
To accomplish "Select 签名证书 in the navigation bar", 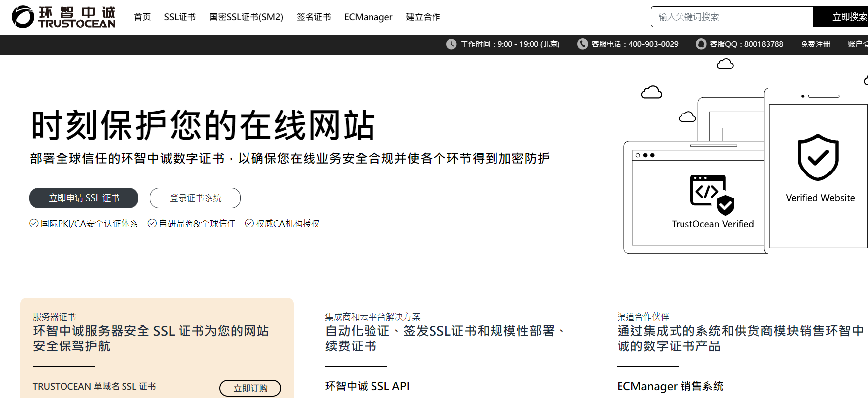I will point(313,17).
